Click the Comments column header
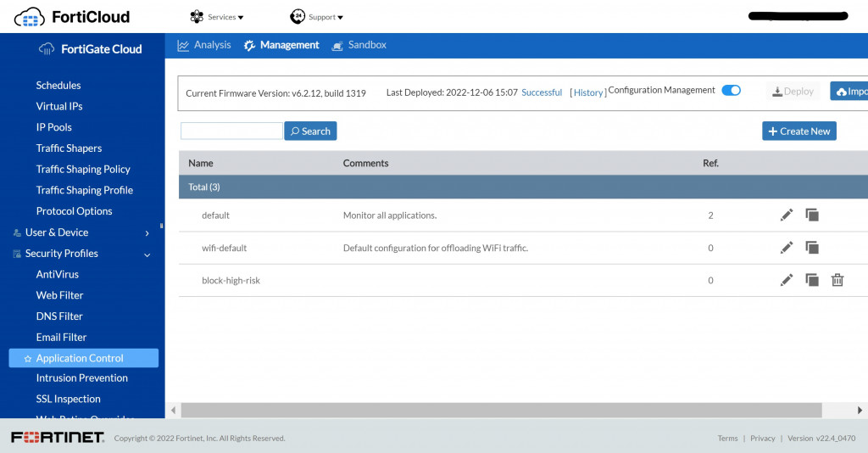The image size is (868, 453). (365, 164)
